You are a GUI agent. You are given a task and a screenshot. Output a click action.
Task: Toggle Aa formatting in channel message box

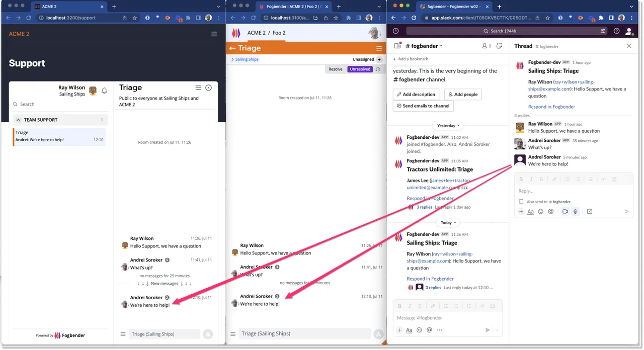pos(409,330)
